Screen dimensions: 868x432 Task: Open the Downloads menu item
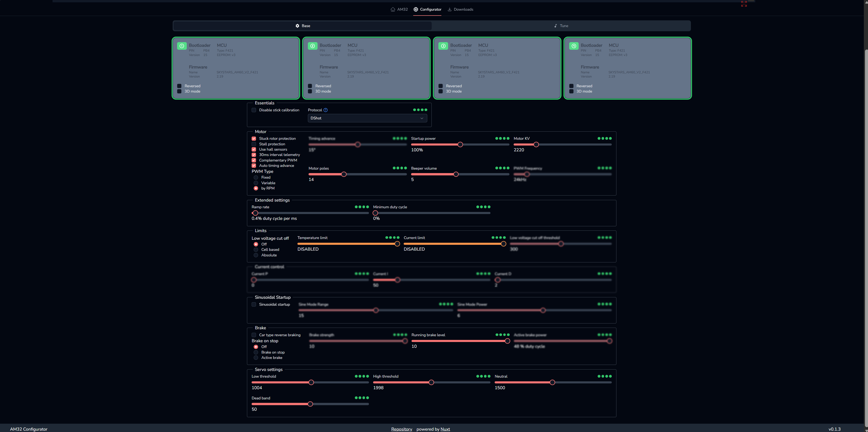pos(460,9)
